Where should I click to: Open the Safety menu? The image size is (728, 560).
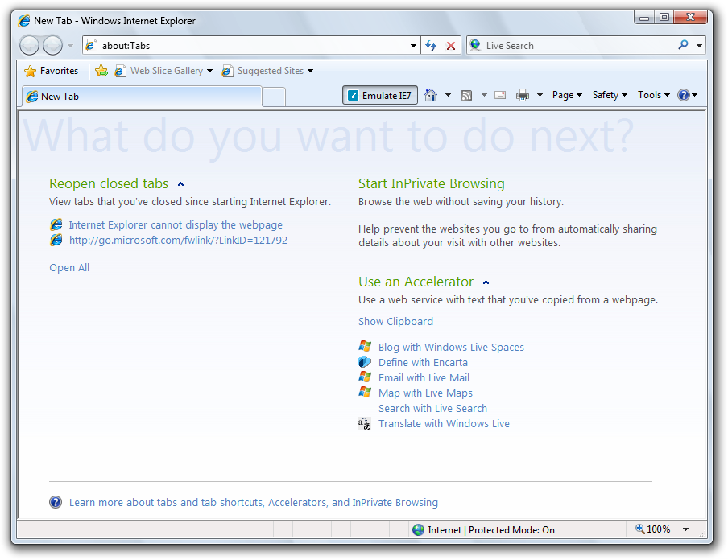(610, 95)
